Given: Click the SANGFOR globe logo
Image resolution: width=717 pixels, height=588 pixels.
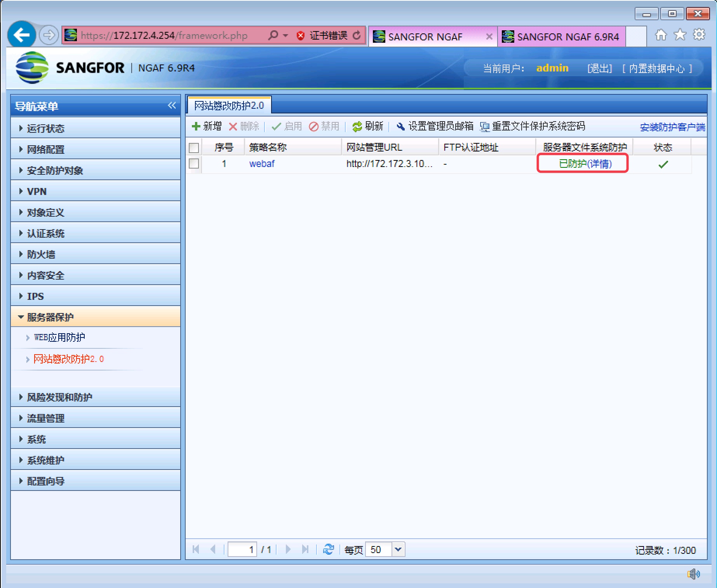Looking at the screenshot, I should tap(32, 68).
